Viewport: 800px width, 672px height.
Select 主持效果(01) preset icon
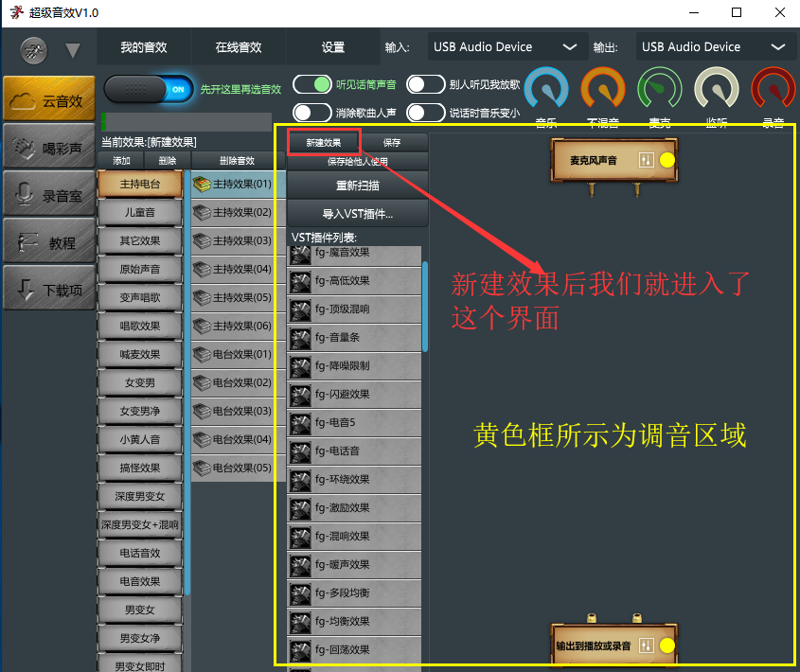click(202, 185)
